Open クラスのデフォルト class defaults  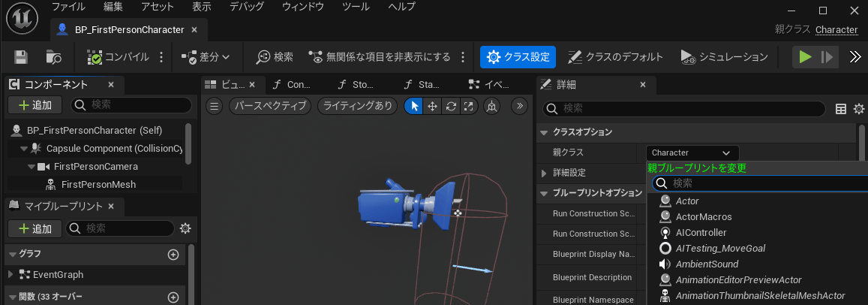(615, 56)
